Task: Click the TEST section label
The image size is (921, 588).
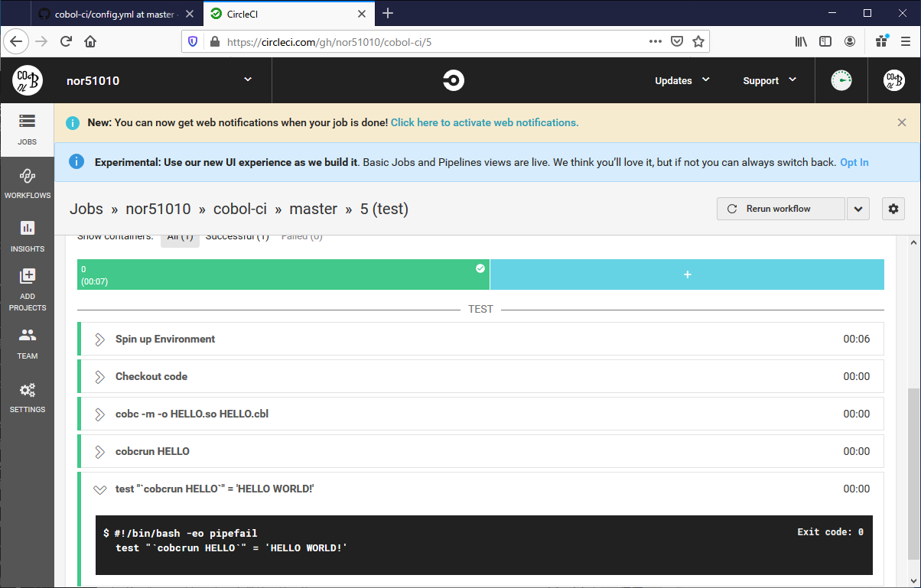Action: click(x=480, y=310)
